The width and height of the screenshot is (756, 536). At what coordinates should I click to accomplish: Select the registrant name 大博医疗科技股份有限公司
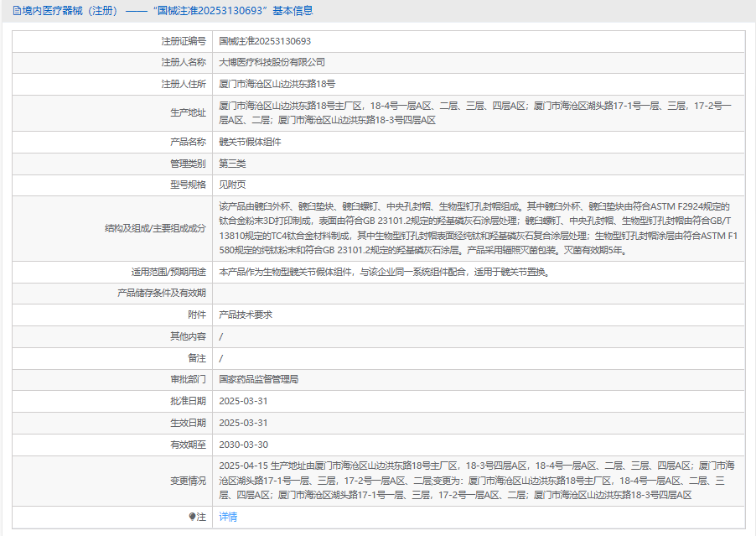coord(272,62)
